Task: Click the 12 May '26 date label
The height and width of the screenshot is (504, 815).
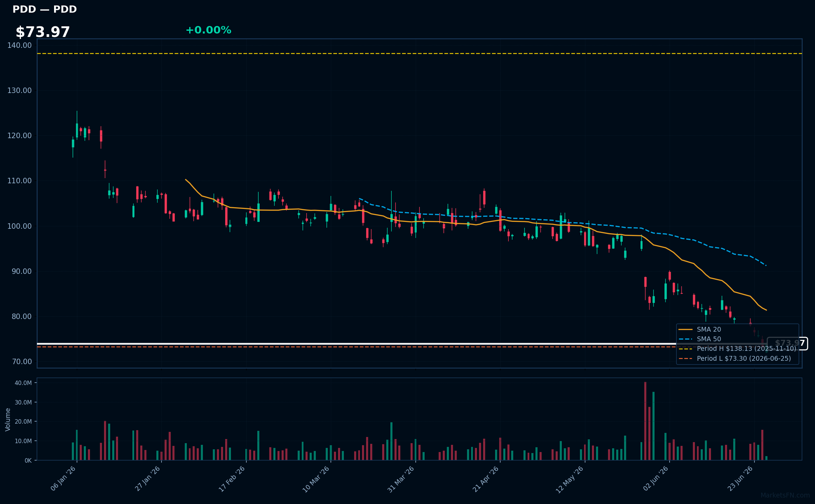Action: pos(570,479)
